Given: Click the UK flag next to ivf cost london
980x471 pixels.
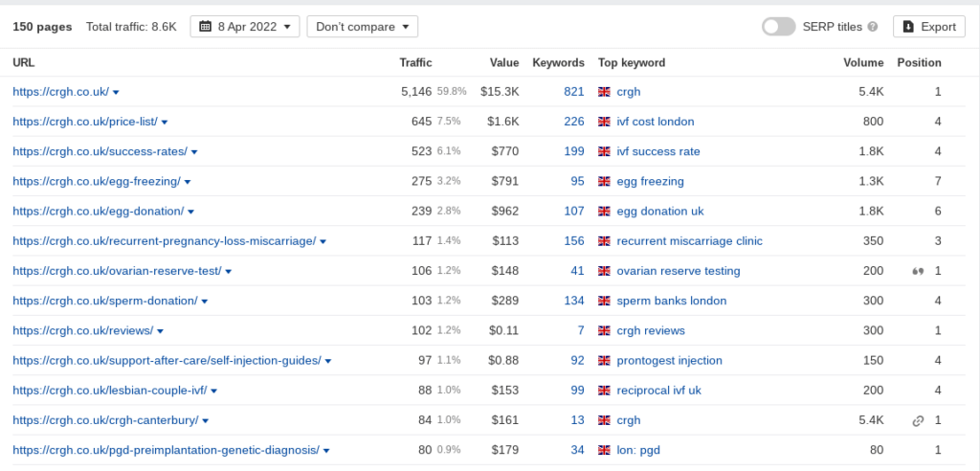Looking at the screenshot, I should (604, 122).
